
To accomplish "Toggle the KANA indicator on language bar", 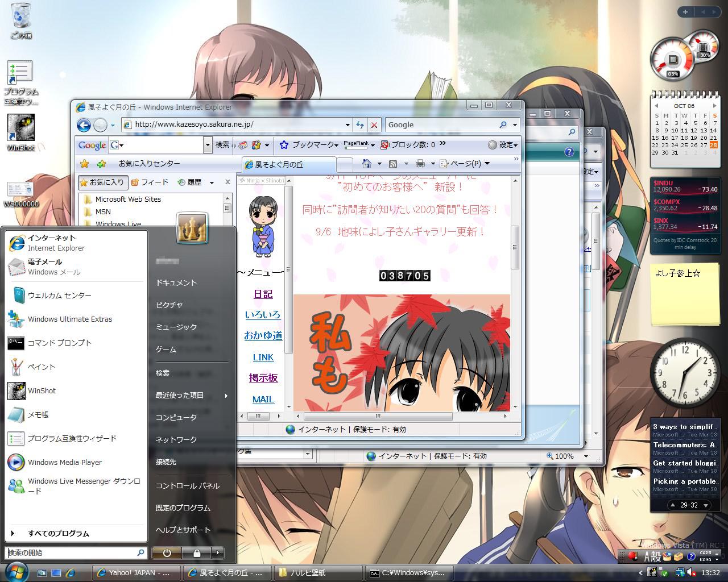I will point(705,559).
